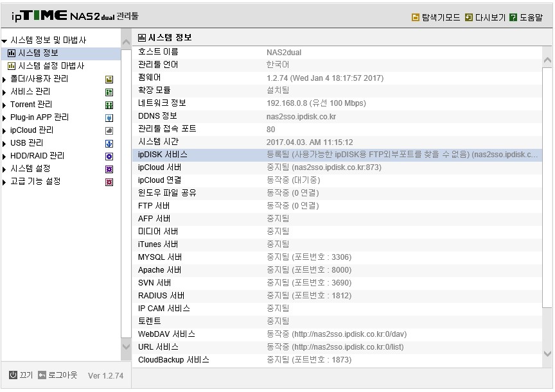Click the WebDAV 서비스 URL value

337,334
